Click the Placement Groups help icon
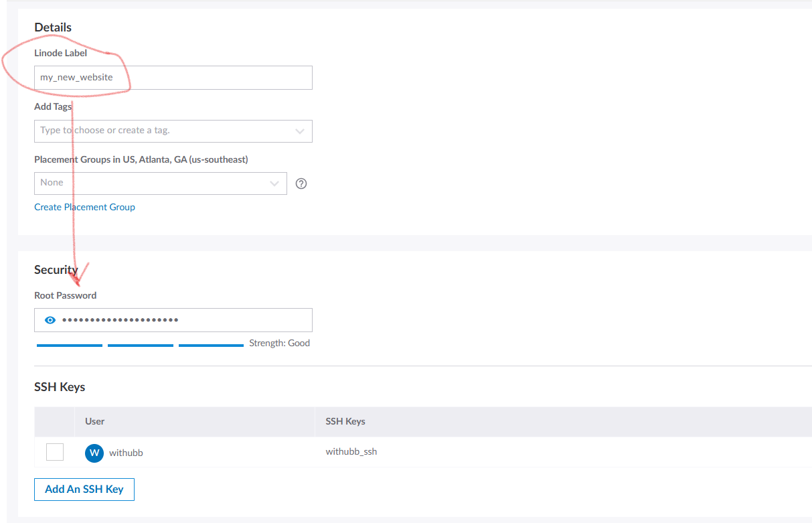The height and width of the screenshot is (523, 812). click(x=301, y=183)
